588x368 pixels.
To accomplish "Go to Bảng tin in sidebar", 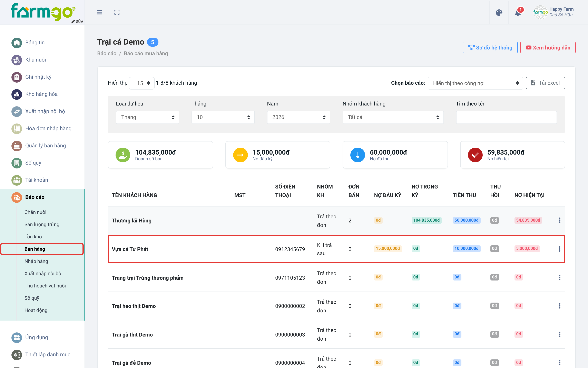I will tap(35, 43).
